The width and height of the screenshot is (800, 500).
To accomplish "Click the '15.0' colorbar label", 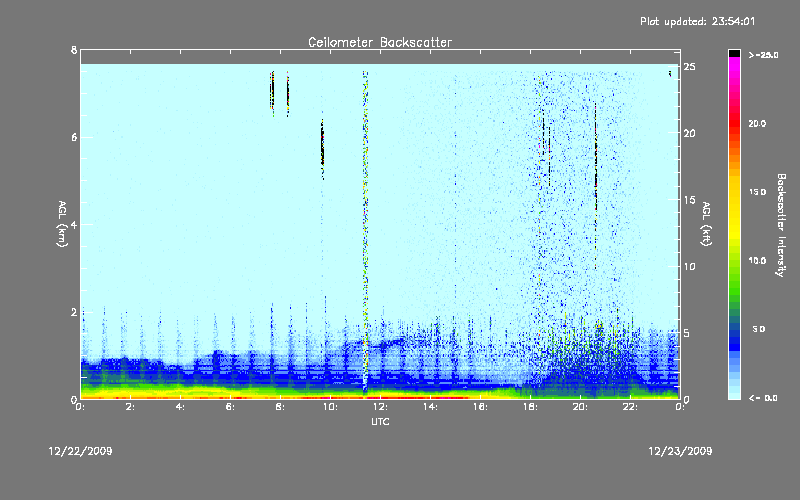I will tap(757, 192).
